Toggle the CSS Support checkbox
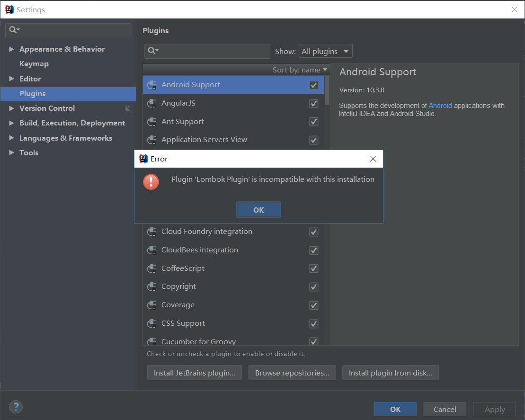Viewport: 525px width, 420px height. (x=314, y=323)
